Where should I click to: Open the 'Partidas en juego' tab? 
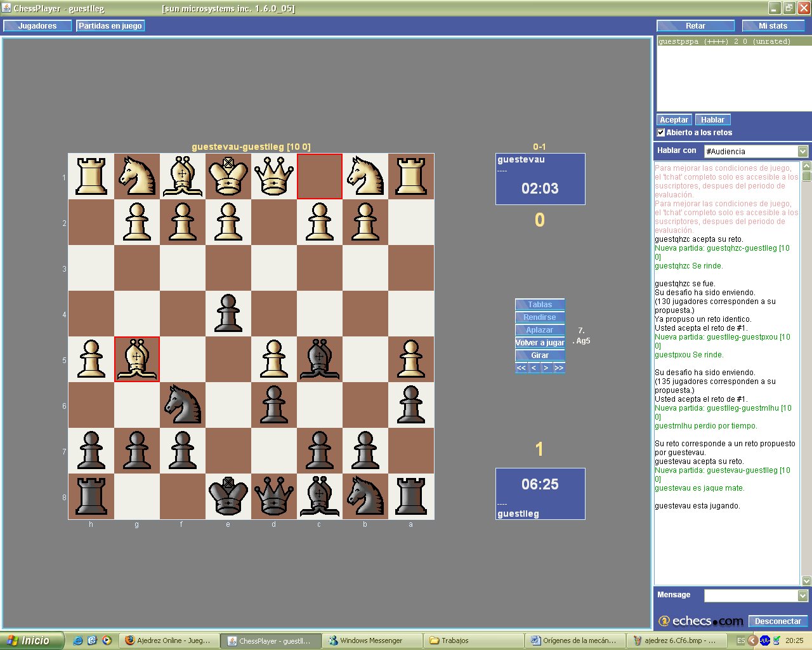coord(110,26)
